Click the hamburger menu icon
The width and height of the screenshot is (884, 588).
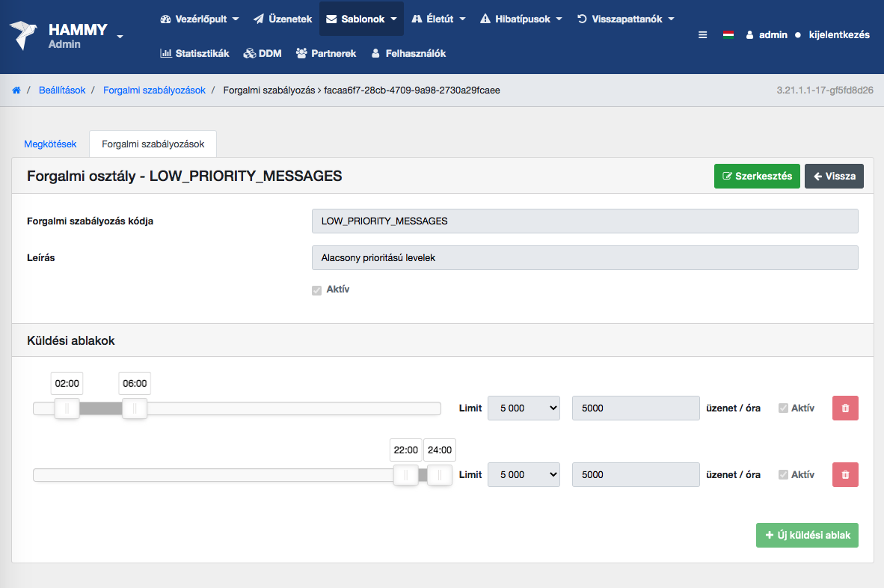[702, 34]
